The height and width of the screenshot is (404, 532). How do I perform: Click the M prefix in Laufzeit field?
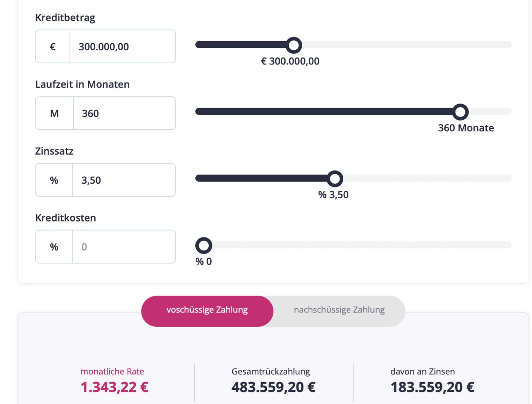[x=54, y=113]
